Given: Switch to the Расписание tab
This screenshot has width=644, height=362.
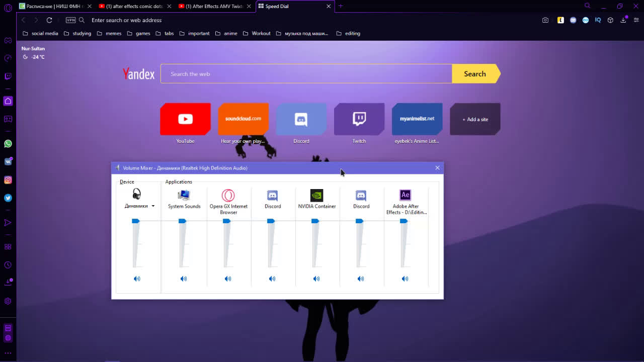Looking at the screenshot, I should point(53,7).
